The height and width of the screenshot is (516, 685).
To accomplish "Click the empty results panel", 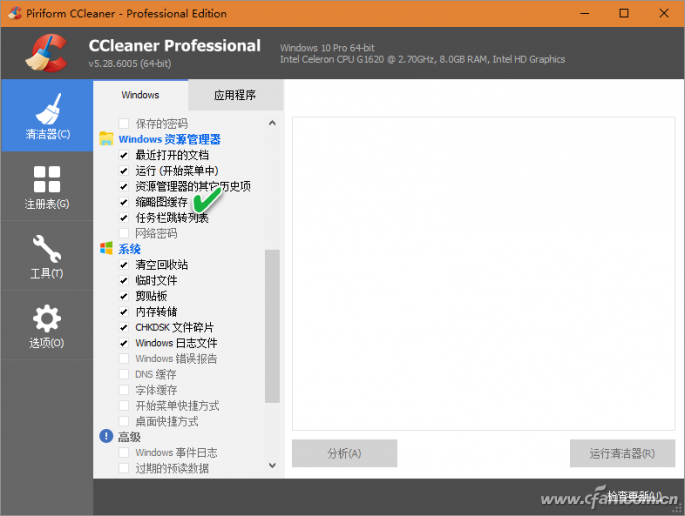I will click(484, 274).
